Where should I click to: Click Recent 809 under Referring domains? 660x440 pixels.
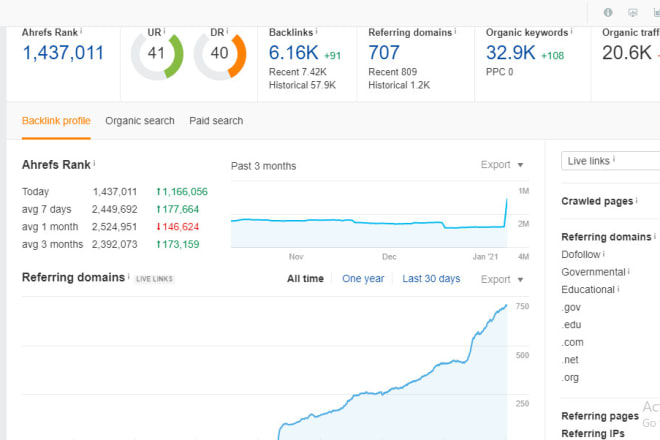point(392,72)
